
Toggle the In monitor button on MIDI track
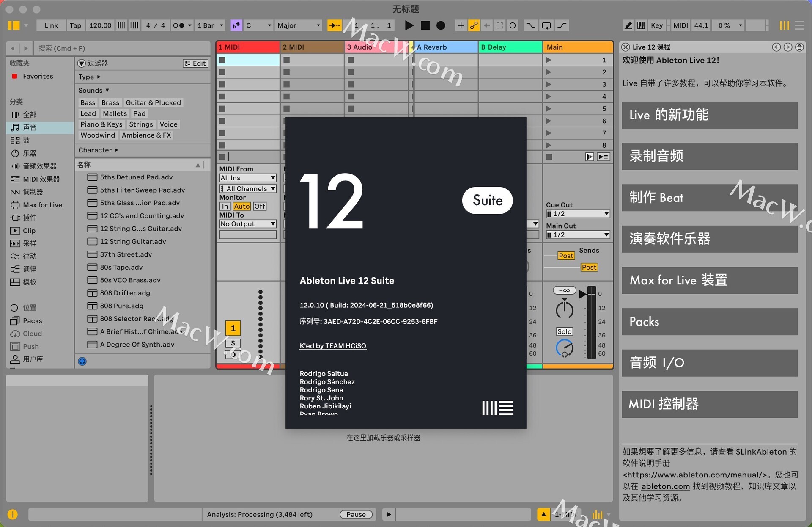pos(225,206)
